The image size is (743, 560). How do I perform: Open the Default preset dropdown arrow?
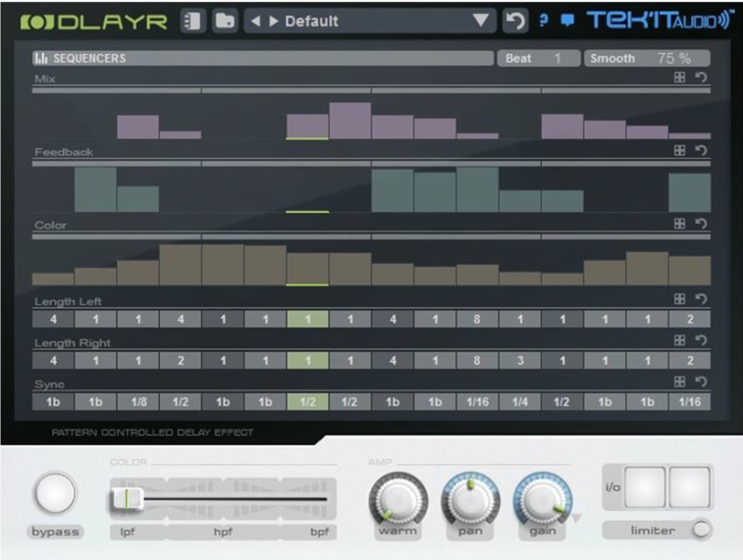tap(481, 21)
